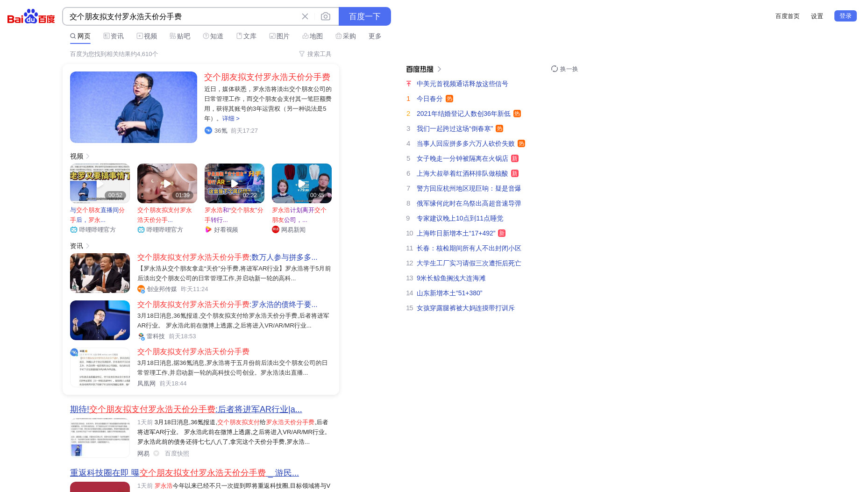Click the 百度一下 search button
Image resolution: width=868 pixels, height=492 pixels.
(x=365, y=16)
